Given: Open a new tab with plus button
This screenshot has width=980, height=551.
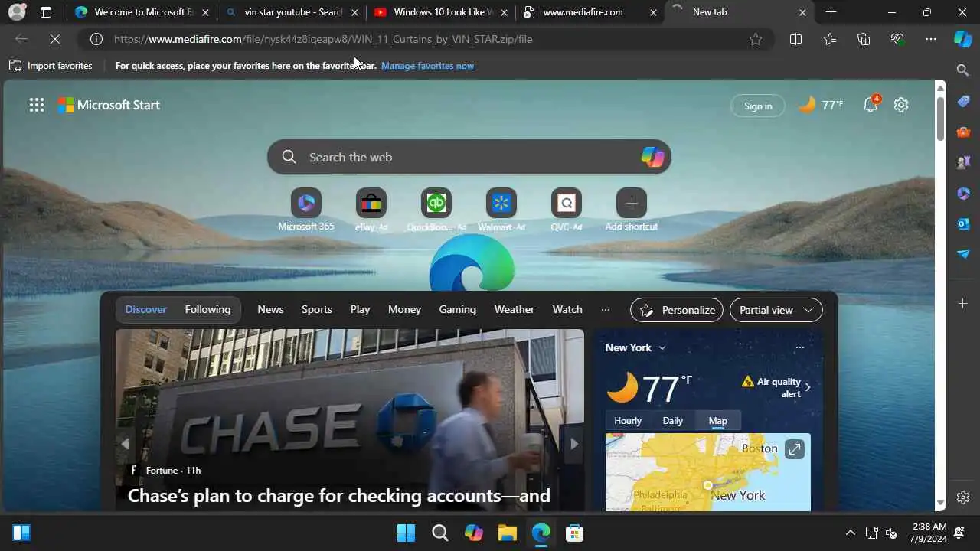Looking at the screenshot, I should (831, 12).
